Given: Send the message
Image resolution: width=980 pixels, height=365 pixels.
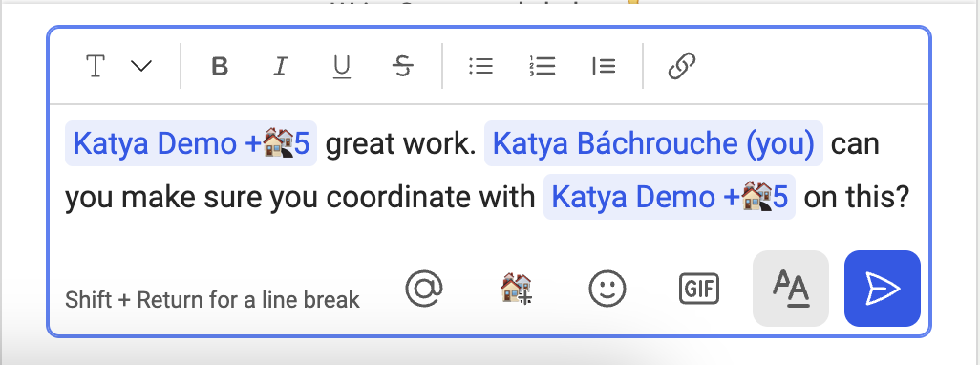Looking at the screenshot, I should [882, 289].
